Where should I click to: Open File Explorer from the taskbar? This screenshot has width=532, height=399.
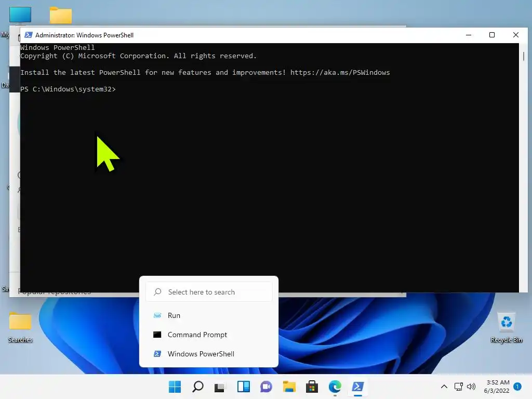point(289,387)
